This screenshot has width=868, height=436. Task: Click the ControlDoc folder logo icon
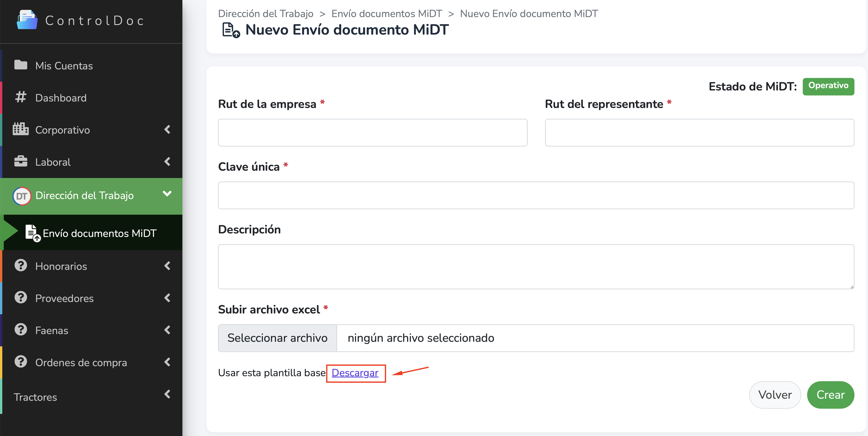[x=27, y=20]
